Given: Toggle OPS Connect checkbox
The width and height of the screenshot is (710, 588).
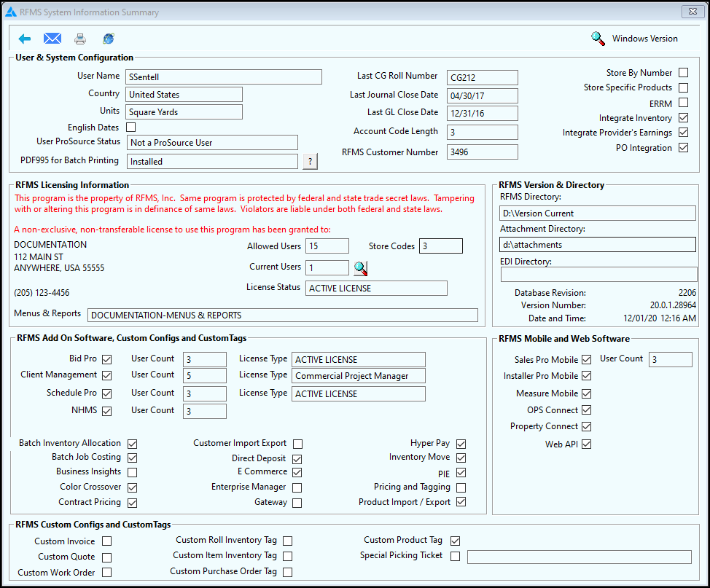Looking at the screenshot, I should click(x=586, y=409).
